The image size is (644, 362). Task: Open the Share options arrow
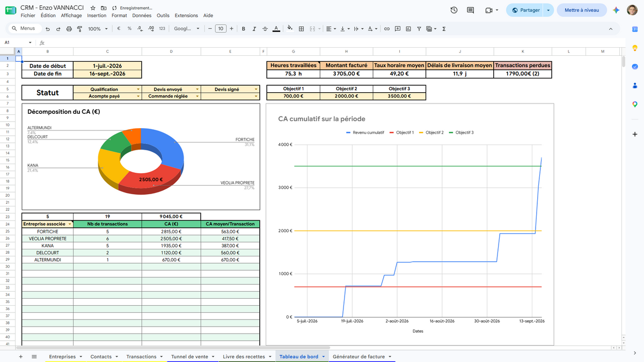[548, 10]
